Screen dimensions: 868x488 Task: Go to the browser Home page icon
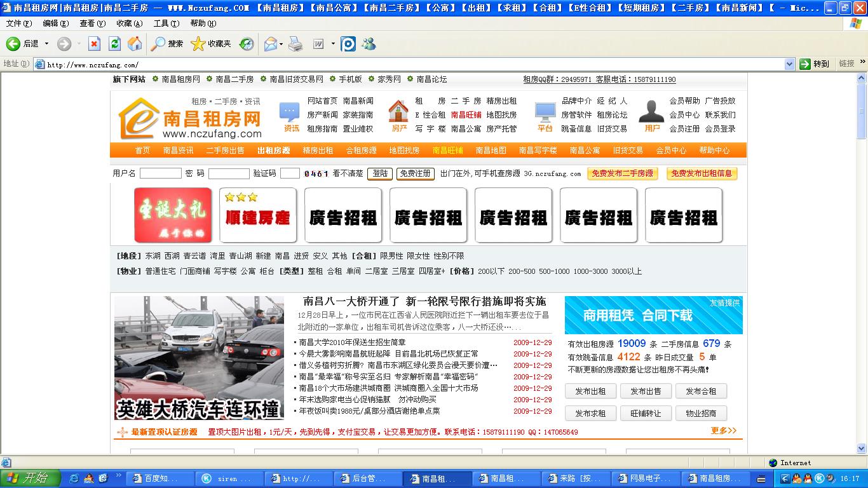coord(135,44)
